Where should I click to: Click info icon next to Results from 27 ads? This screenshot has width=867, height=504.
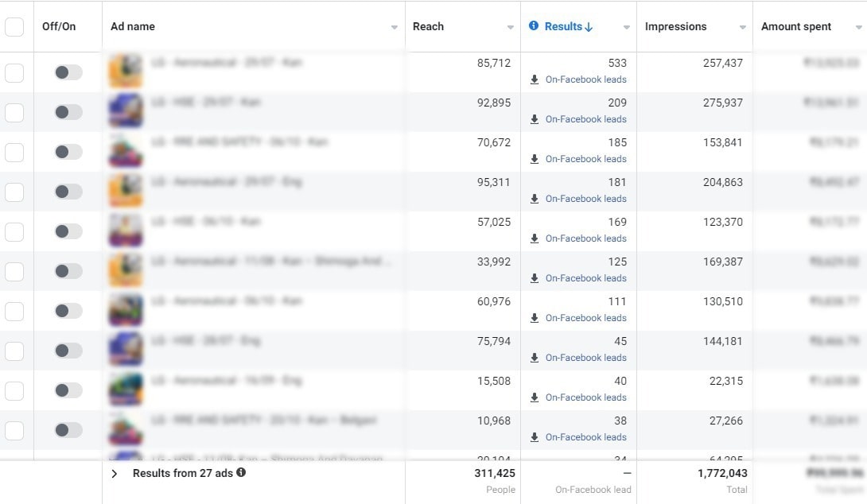(241, 473)
